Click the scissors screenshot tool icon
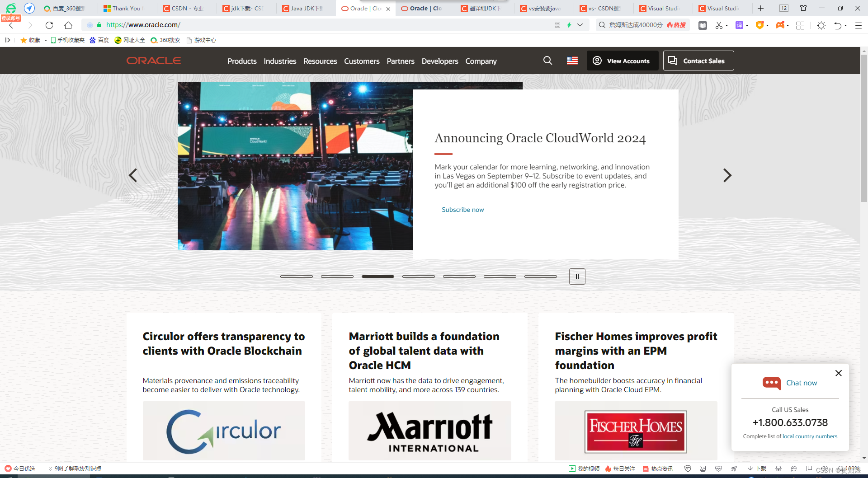Image resolution: width=868 pixels, height=478 pixels. click(719, 25)
